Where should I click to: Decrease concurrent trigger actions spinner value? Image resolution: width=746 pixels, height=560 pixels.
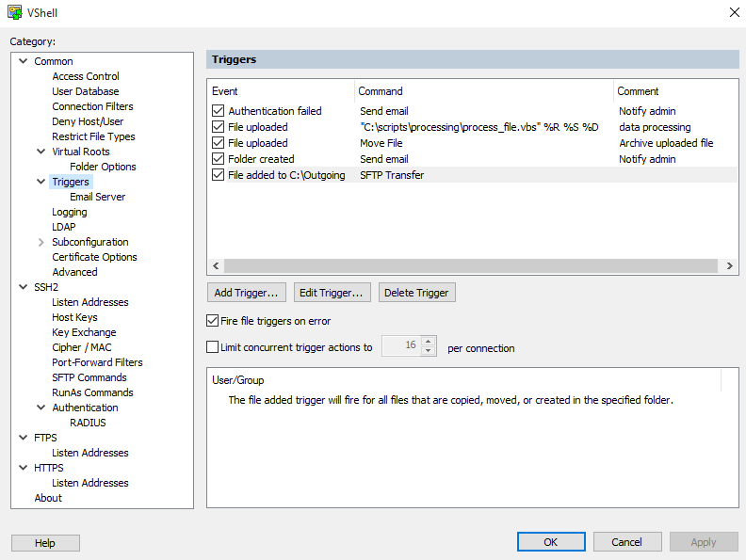[429, 351]
